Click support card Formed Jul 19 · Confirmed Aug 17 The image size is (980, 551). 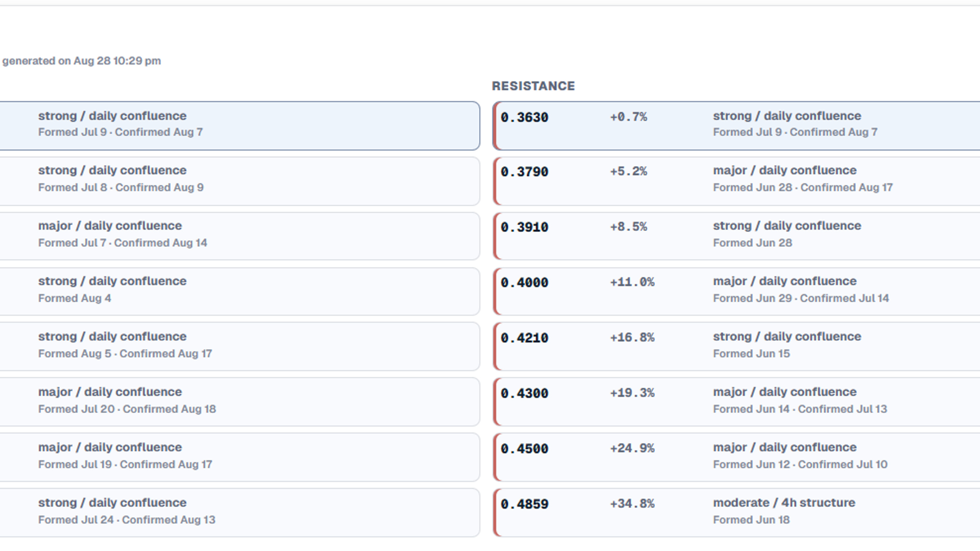[x=240, y=457]
